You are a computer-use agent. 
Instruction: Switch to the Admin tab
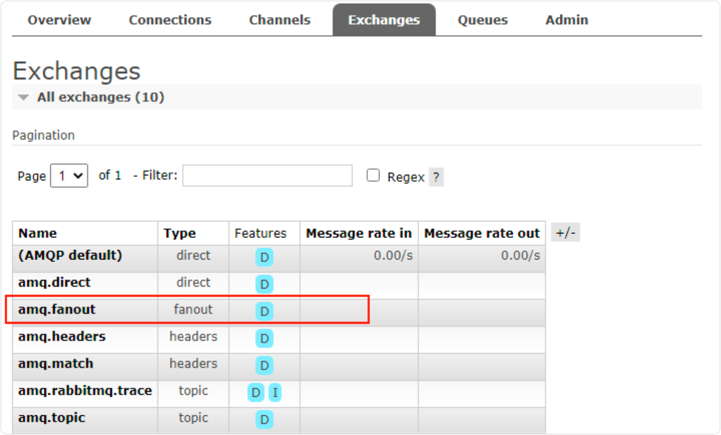click(566, 20)
